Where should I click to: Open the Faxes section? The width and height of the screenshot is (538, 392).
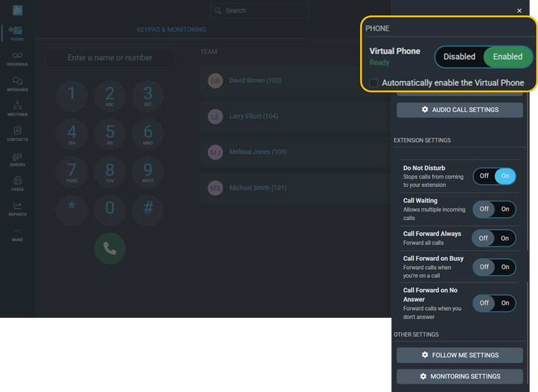(x=17, y=185)
